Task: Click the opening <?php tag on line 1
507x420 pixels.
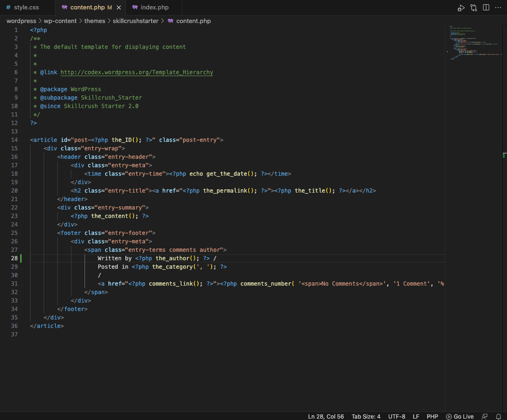Action: [38, 30]
